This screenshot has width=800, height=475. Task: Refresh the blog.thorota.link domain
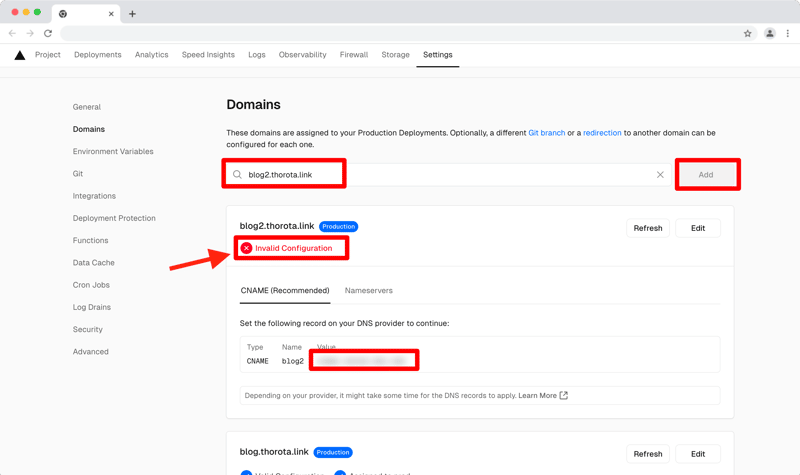[648, 454]
